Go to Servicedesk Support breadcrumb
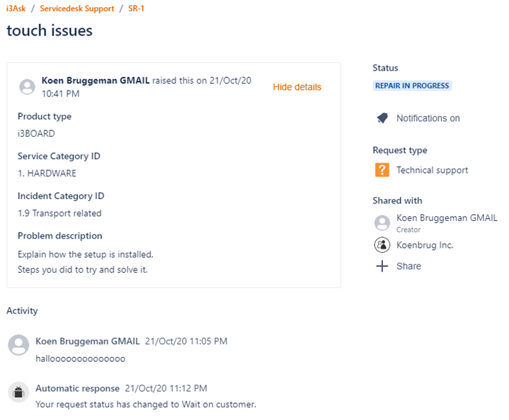 pyautogui.click(x=76, y=8)
